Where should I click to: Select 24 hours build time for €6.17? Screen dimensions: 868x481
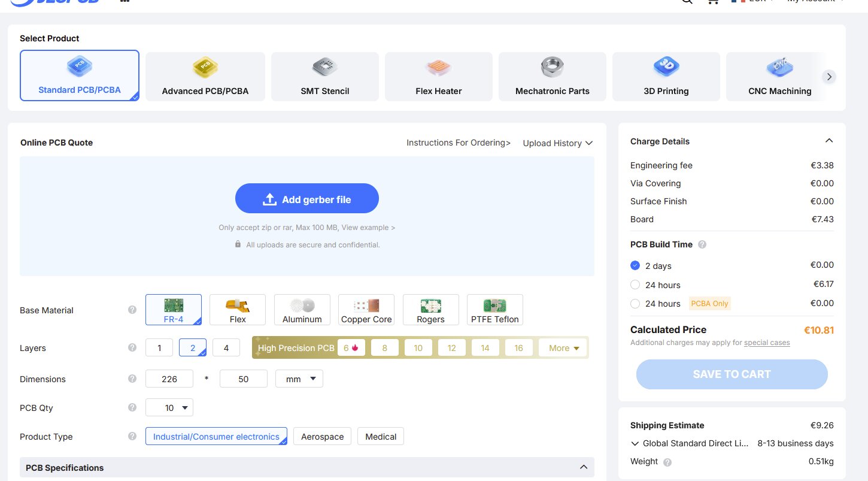tap(635, 285)
